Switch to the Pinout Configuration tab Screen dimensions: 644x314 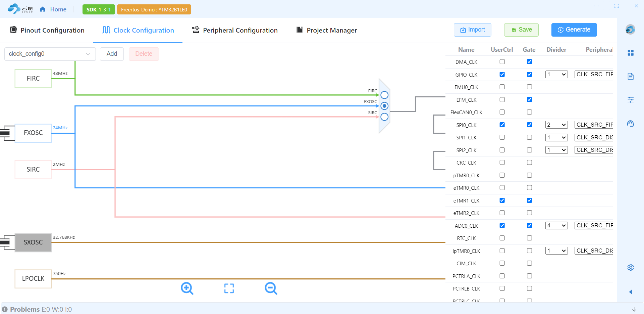point(47,30)
